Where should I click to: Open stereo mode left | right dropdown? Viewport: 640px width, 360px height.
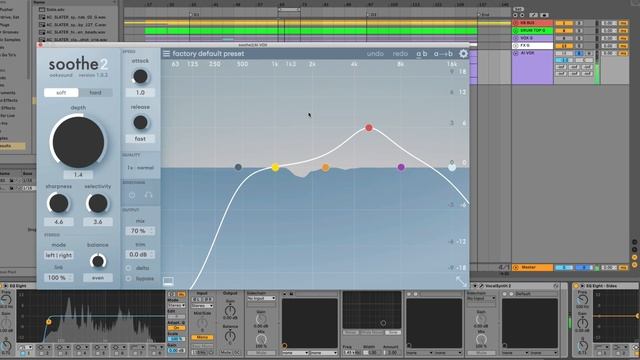(59, 255)
